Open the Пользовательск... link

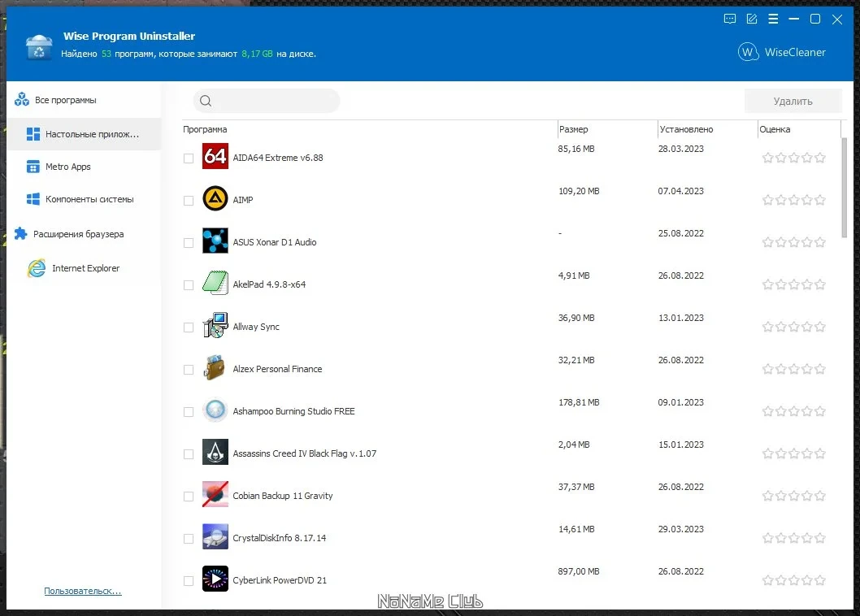83,591
